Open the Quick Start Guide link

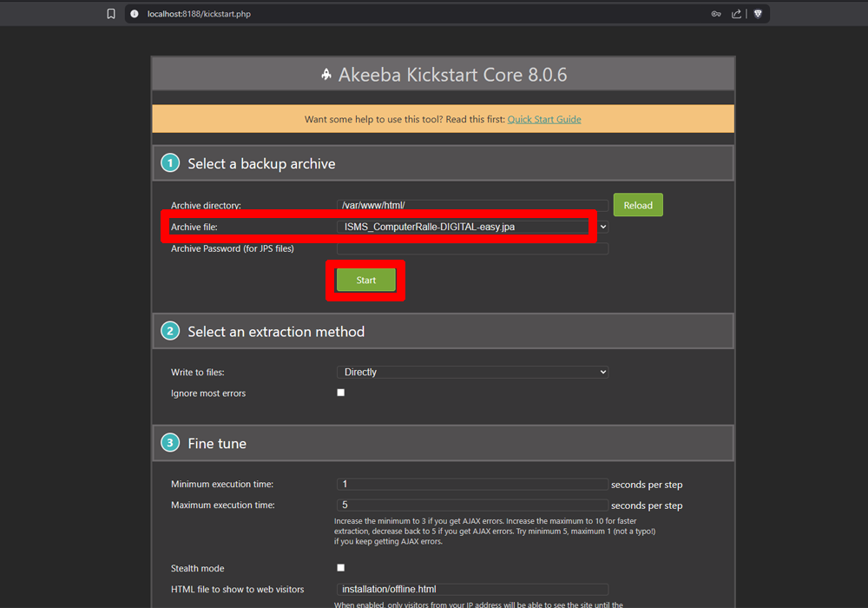pos(544,119)
